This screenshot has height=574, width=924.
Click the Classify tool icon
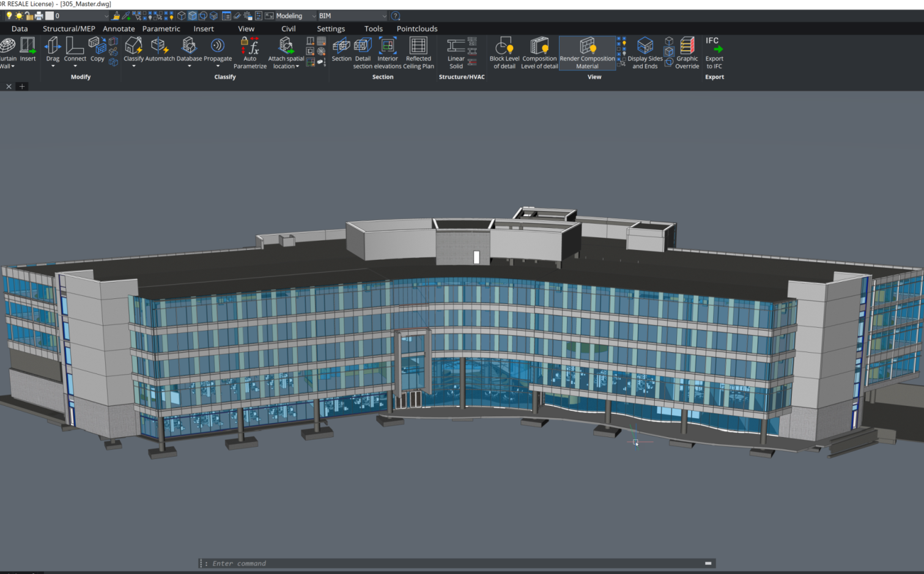(x=133, y=48)
